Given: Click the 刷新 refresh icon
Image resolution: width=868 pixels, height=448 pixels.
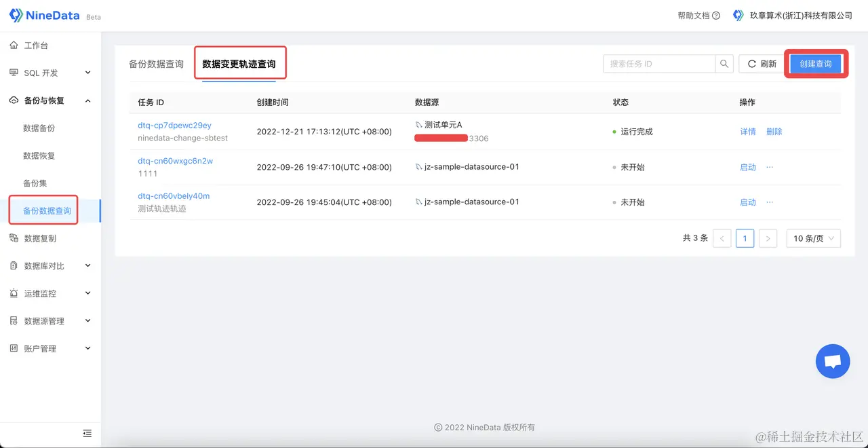Looking at the screenshot, I should click(753, 63).
